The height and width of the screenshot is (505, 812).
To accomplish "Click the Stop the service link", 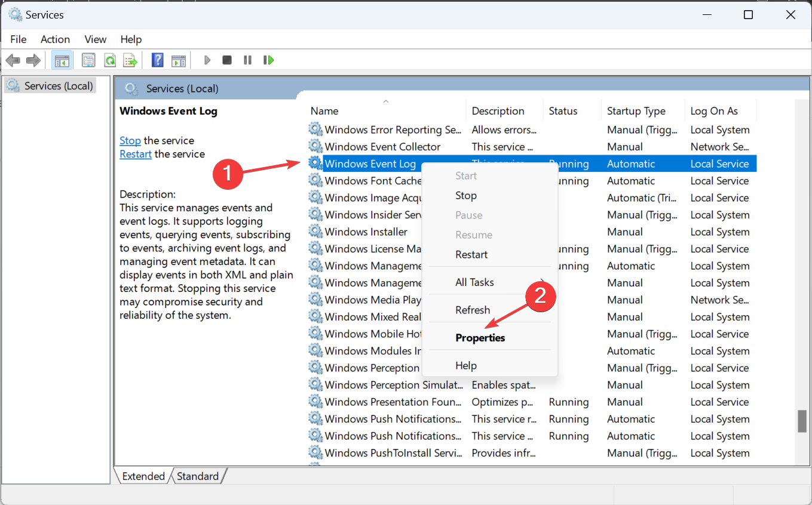I will (x=130, y=141).
